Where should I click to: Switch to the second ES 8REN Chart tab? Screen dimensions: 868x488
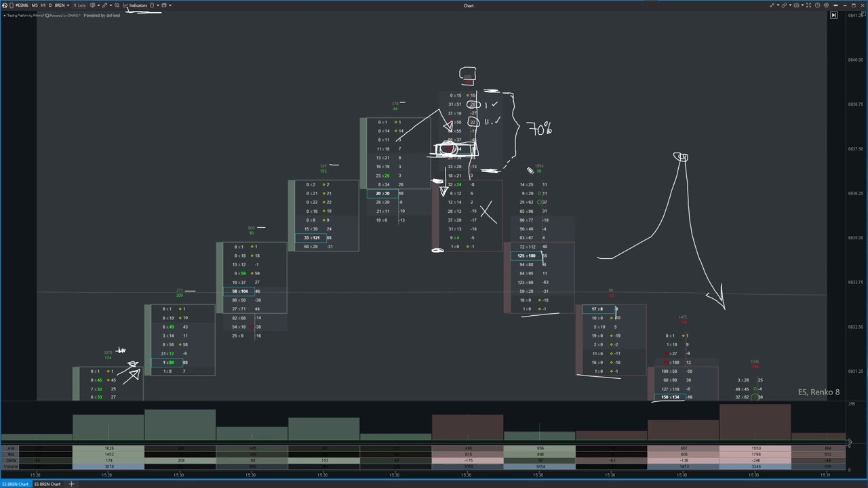click(47, 484)
